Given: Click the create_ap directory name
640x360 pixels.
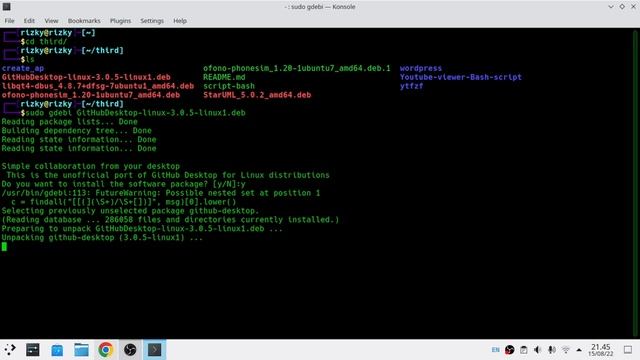Looking at the screenshot, I should [23, 68].
